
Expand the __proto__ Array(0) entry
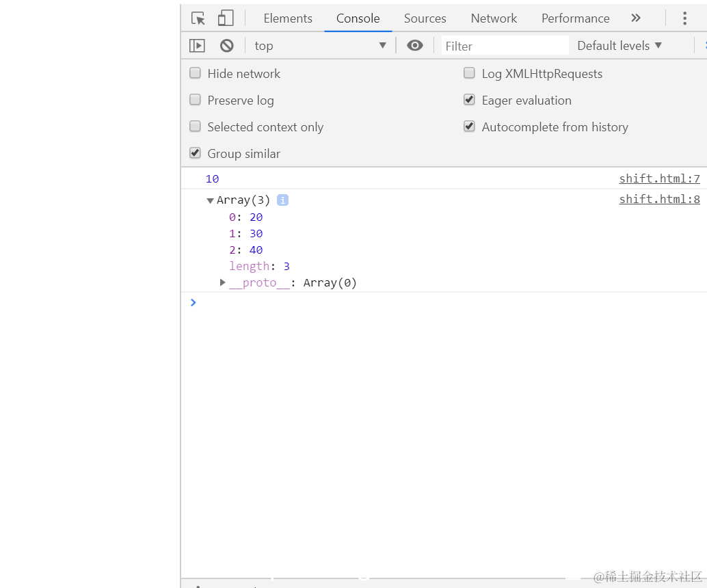pyautogui.click(x=222, y=283)
